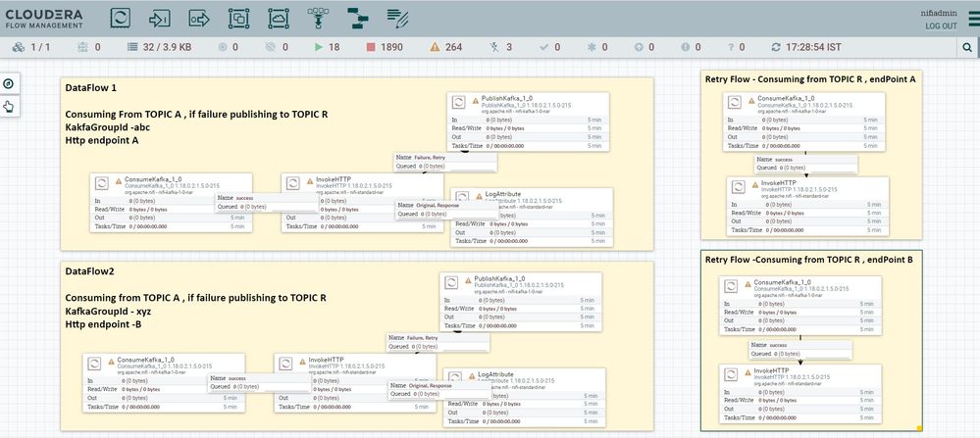This screenshot has height=438, width=980.
Task: Select 'success' connection in DataFlow2
Action: click(260, 382)
